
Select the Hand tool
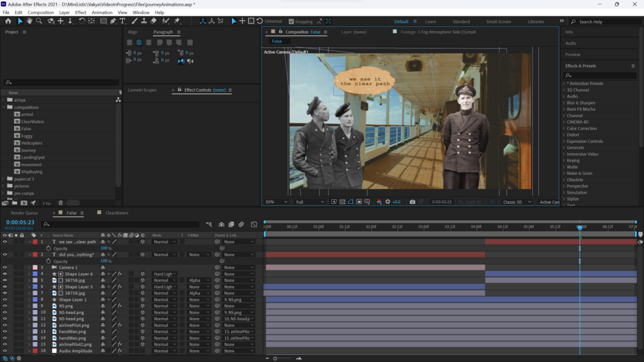pyautogui.click(x=29, y=21)
